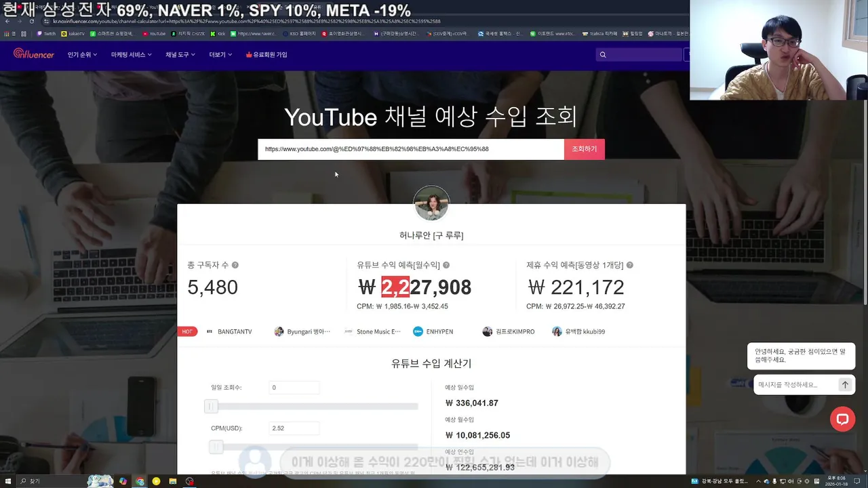Open help tooltip next to 유튜브 수익 예측
Viewport: 868px width, 488px height.
click(x=446, y=265)
